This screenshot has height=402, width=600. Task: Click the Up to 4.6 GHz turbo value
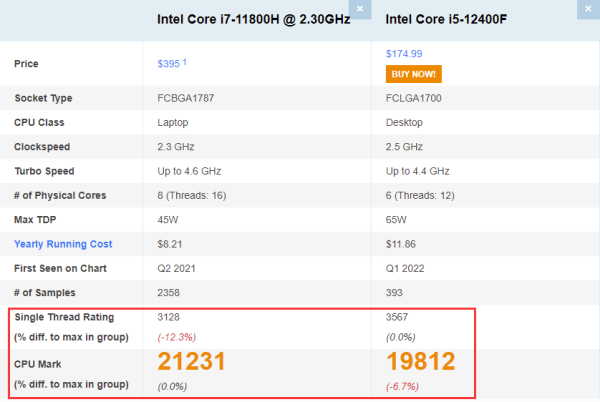pyautogui.click(x=189, y=171)
